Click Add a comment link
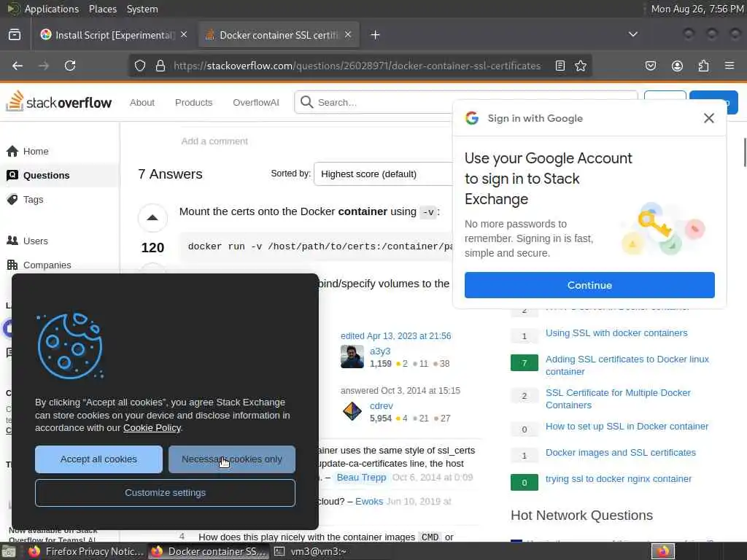 [214, 141]
